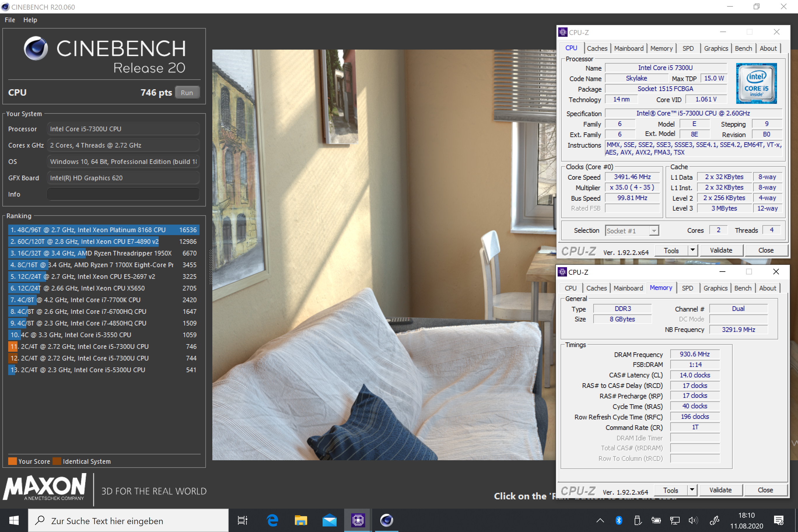The width and height of the screenshot is (798, 532).
Task: Click the Identical System legend swatch
Action: pos(57,461)
